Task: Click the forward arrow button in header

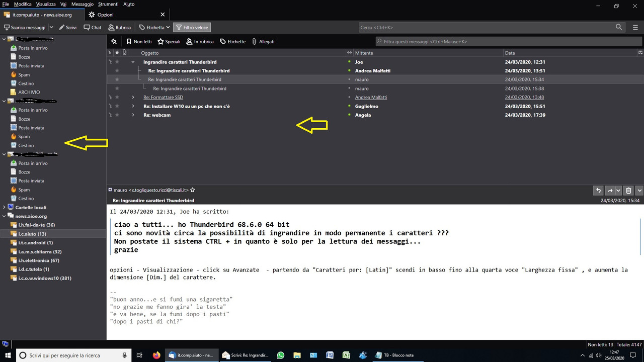Action: pos(610,191)
